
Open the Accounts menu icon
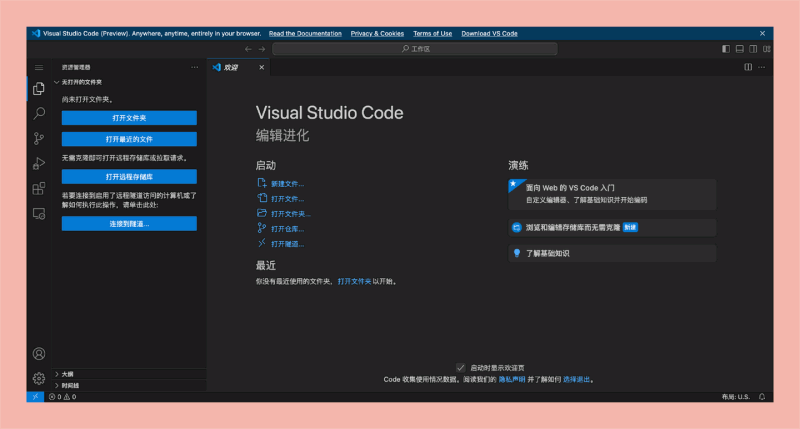pos(39,354)
